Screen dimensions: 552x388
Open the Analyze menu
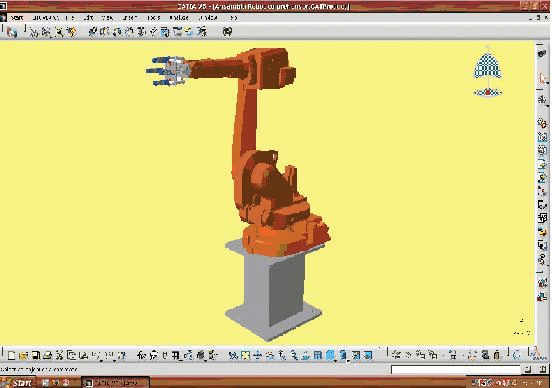179,17
